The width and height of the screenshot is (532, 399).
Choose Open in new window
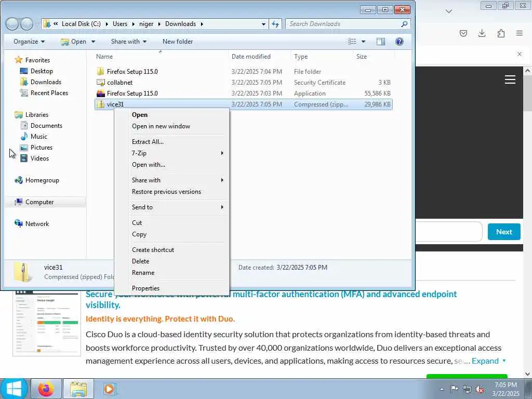click(x=161, y=126)
